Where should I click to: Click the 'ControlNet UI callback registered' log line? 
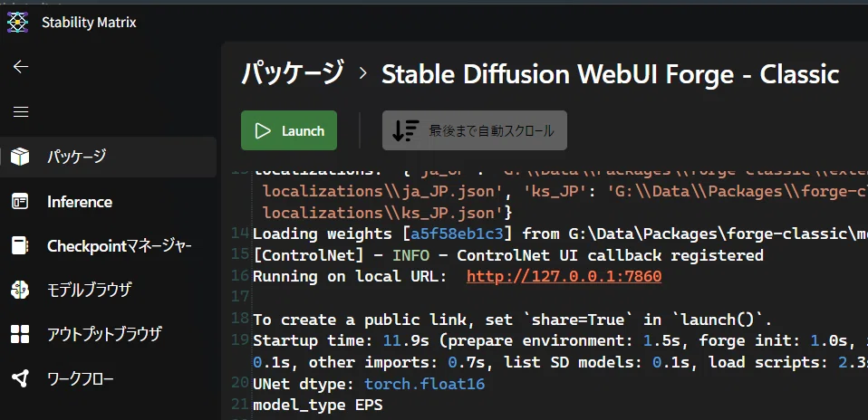pos(508,255)
